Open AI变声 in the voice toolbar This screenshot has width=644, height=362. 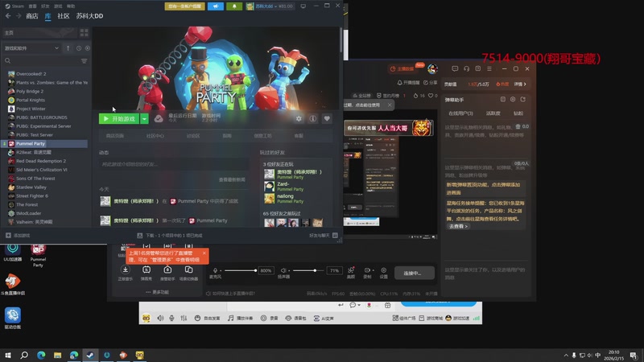(324, 318)
